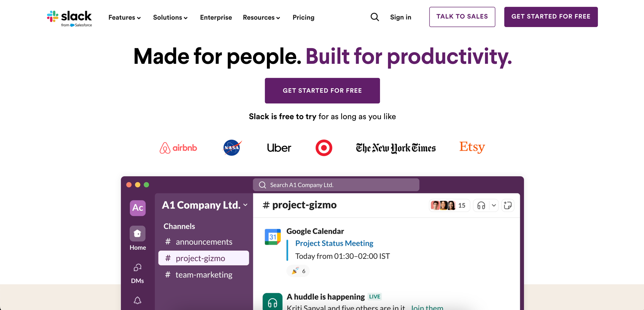This screenshot has height=310, width=644.
Task: Open DMs from the sidebar
Action: pyautogui.click(x=137, y=267)
